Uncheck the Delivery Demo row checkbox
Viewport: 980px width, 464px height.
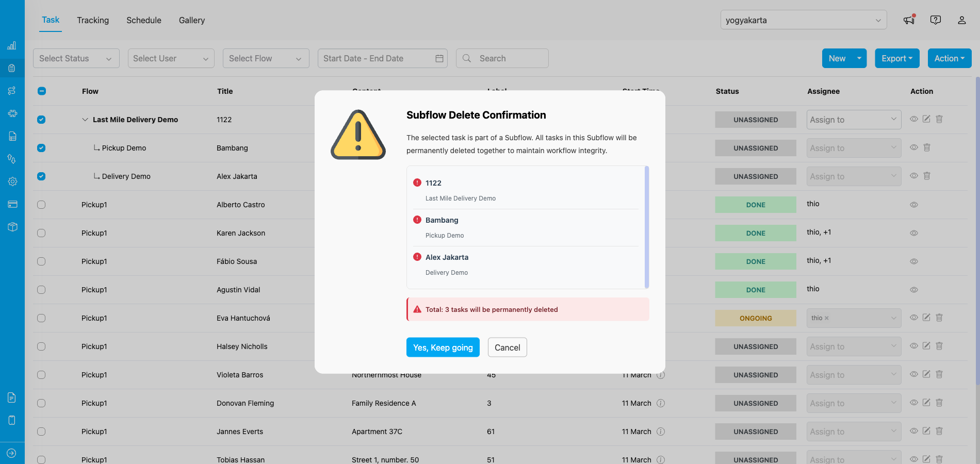[41, 176]
